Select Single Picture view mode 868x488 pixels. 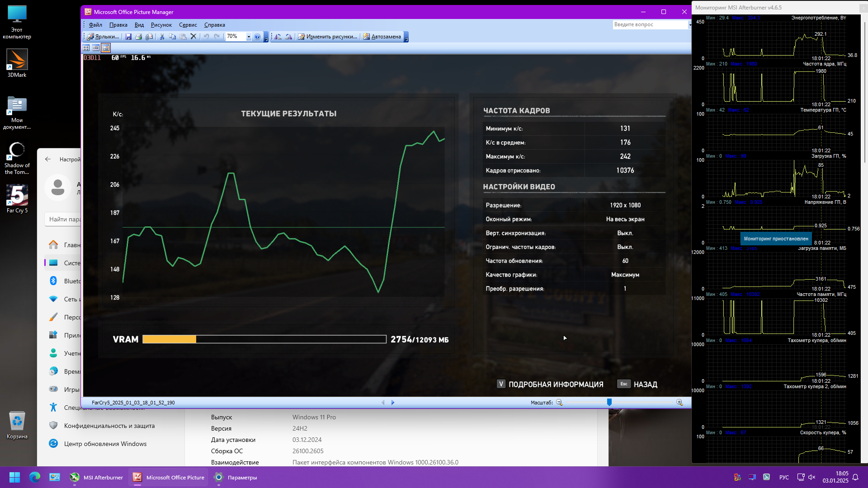click(106, 48)
